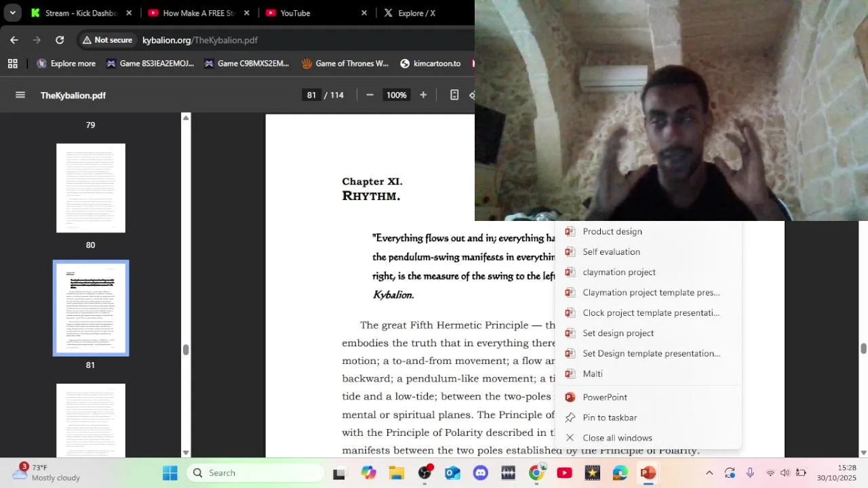868x488 pixels.
Task: Open the apps grid in bookmarks bar
Action: pos(12,64)
